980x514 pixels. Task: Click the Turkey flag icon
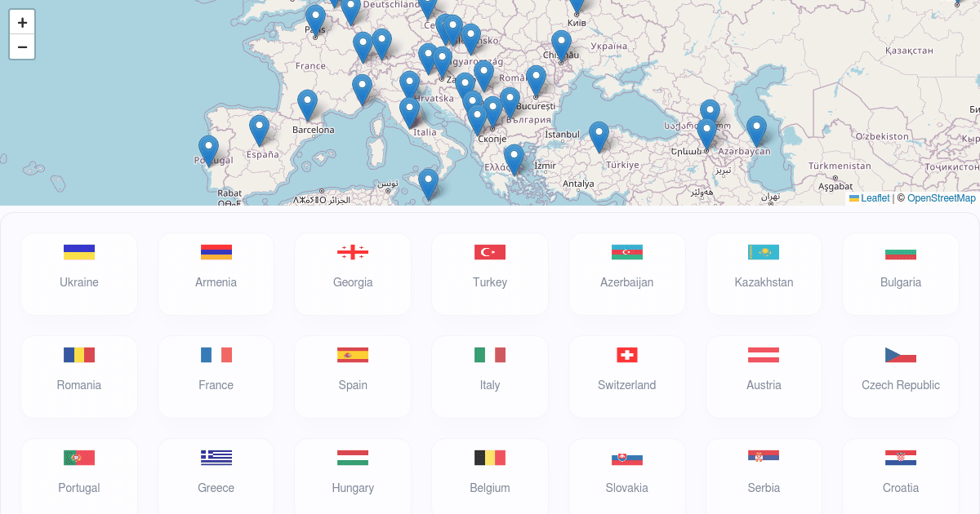coord(490,252)
